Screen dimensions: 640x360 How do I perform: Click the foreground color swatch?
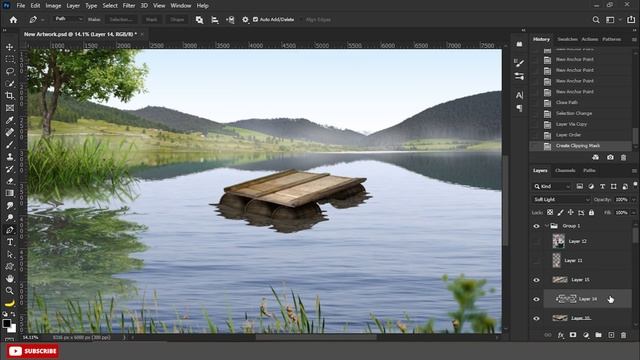pos(7,324)
